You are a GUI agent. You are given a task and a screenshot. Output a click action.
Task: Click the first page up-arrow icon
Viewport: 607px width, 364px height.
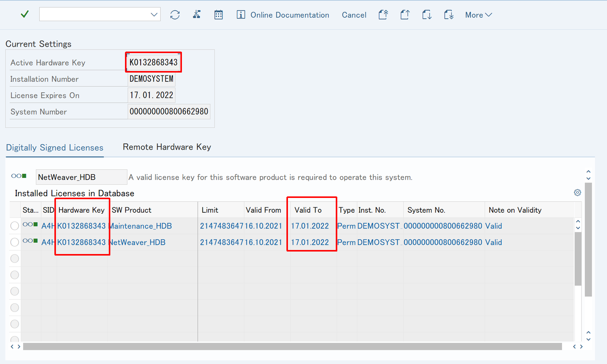pyautogui.click(x=383, y=15)
